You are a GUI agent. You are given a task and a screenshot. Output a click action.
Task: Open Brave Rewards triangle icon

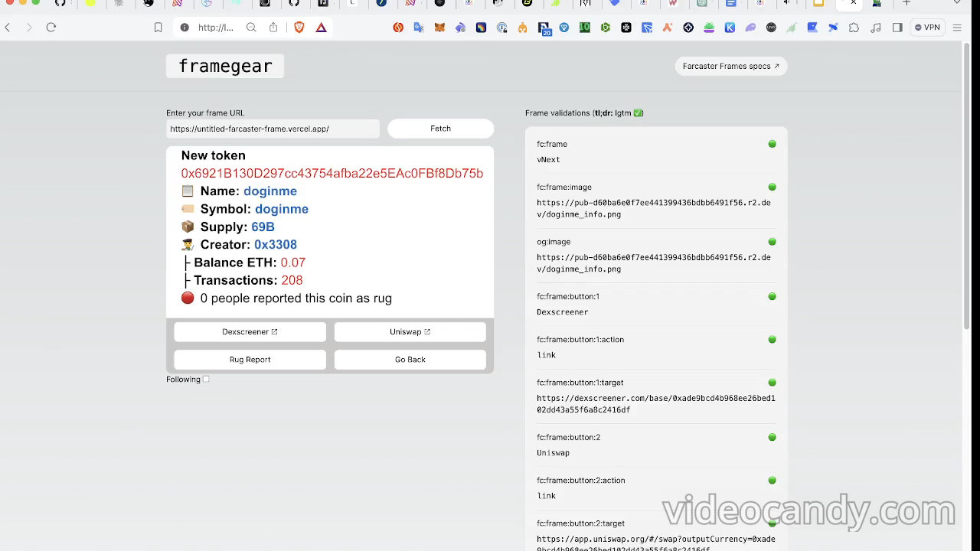pyautogui.click(x=321, y=28)
